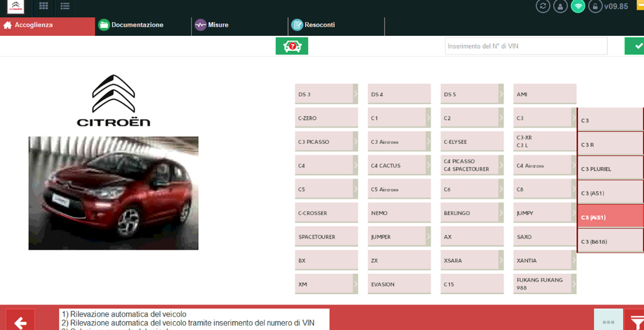Screen dimensions: 644x330
Task: Open the filter funnel icon
Action: (x=634, y=320)
